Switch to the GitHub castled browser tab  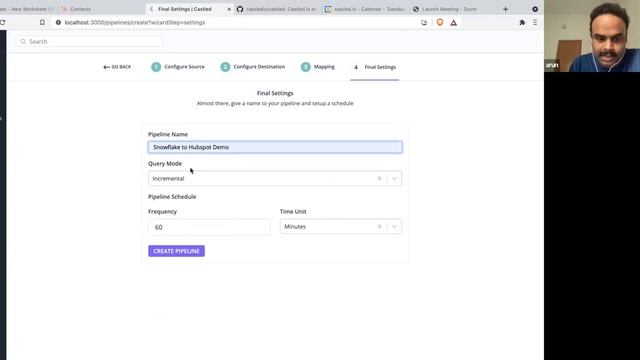(x=277, y=9)
